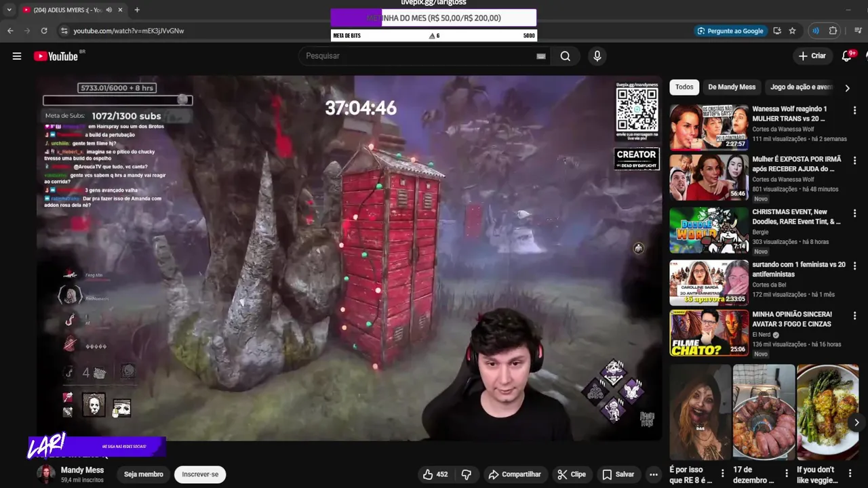This screenshot has width=868, height=488.
Task: Select Jogo de ação e aventura chip
Action: (x=801, y=87)
